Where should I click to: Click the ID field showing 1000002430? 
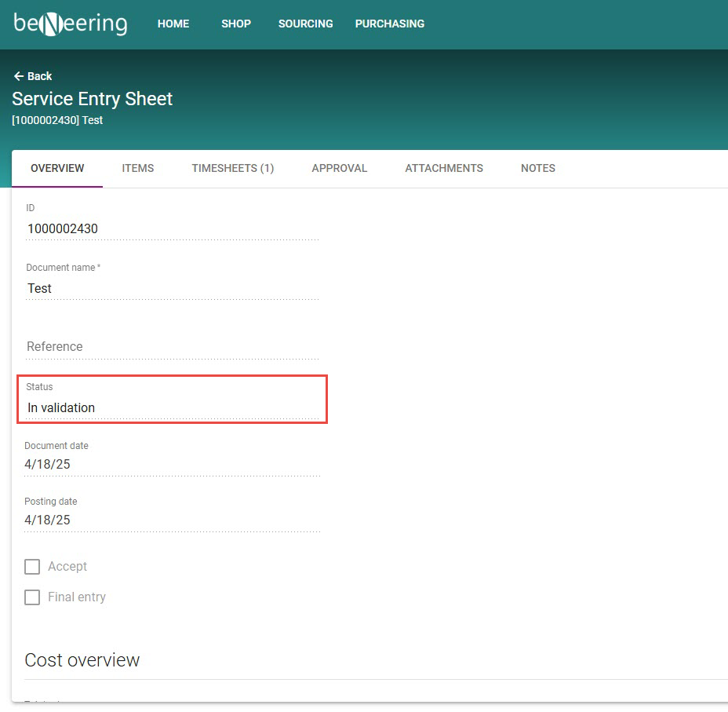coord(173,229)
